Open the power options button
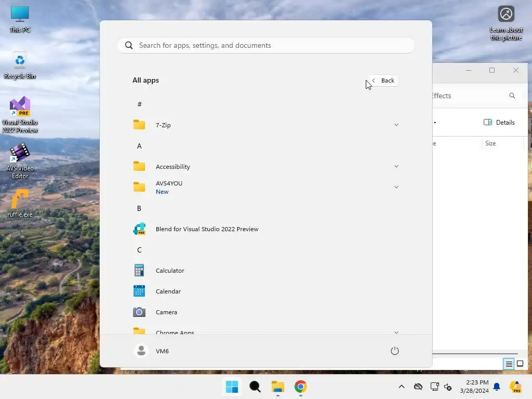The width and height of the screenshot is (532, 399). click(x=395, y=351)
